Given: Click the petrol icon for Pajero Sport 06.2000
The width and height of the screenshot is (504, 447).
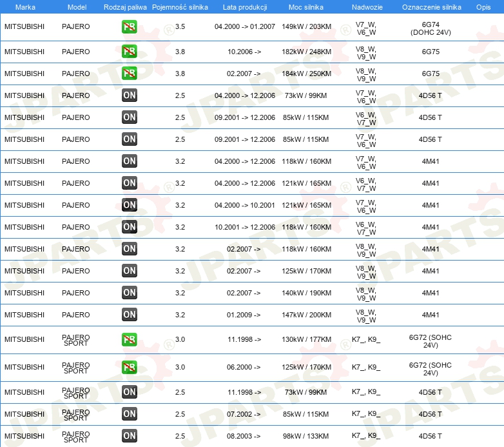Looking at the screenshot, I should click(x=129, y=367).
